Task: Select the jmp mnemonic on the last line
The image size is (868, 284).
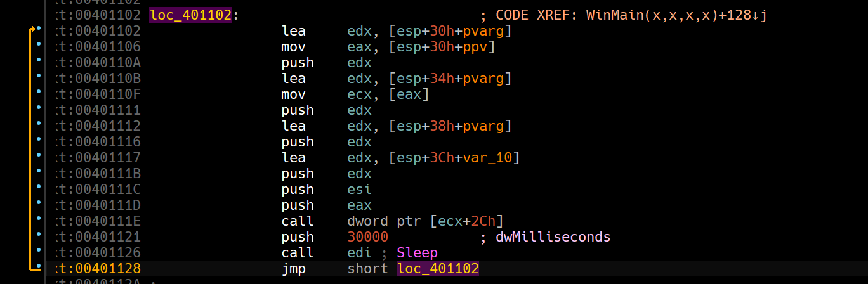Action: coord(293,269)
